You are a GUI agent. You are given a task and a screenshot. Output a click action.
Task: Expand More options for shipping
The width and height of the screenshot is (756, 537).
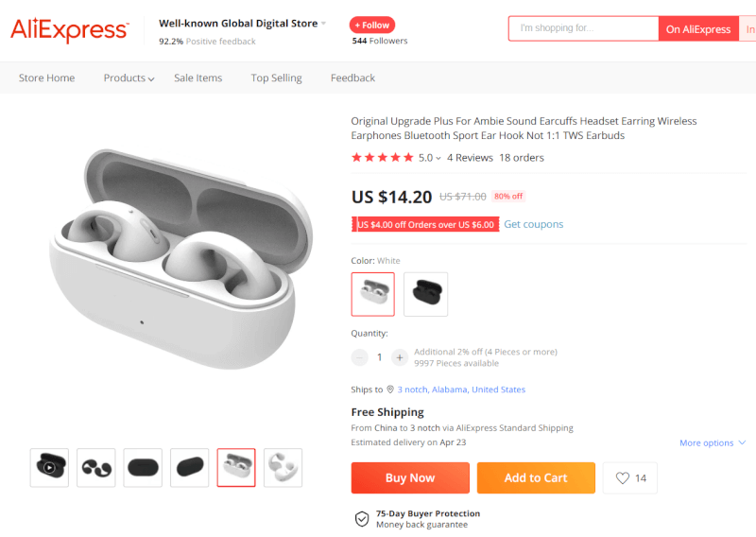pos(713,442)
